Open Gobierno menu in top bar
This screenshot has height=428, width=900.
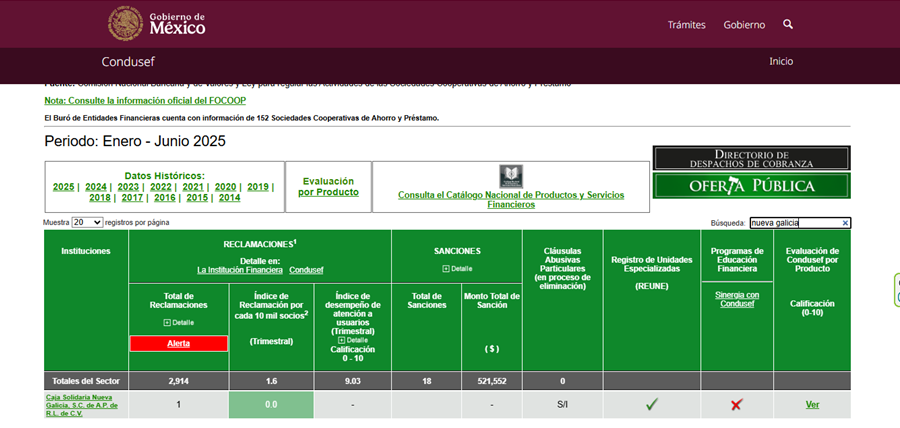point(744,25)
